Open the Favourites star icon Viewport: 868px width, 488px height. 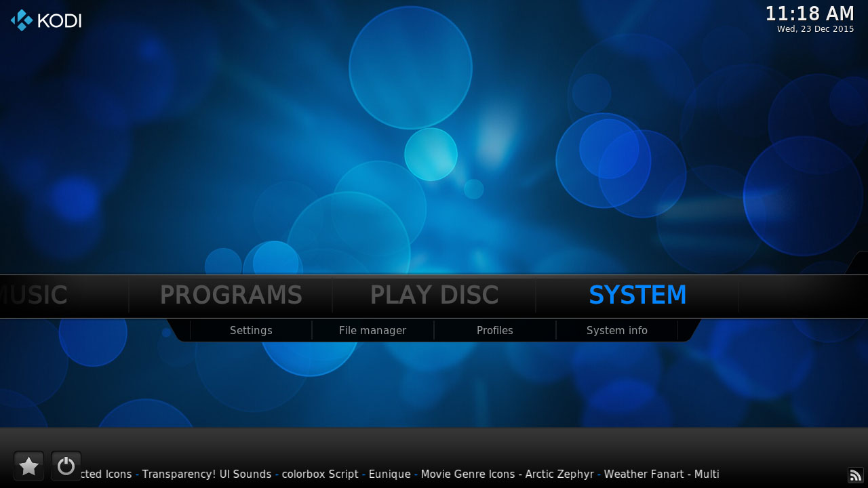(28, 466)
